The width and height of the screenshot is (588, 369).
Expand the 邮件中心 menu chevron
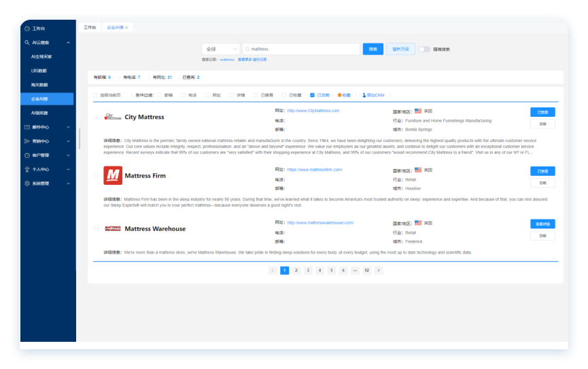(68, 127)
